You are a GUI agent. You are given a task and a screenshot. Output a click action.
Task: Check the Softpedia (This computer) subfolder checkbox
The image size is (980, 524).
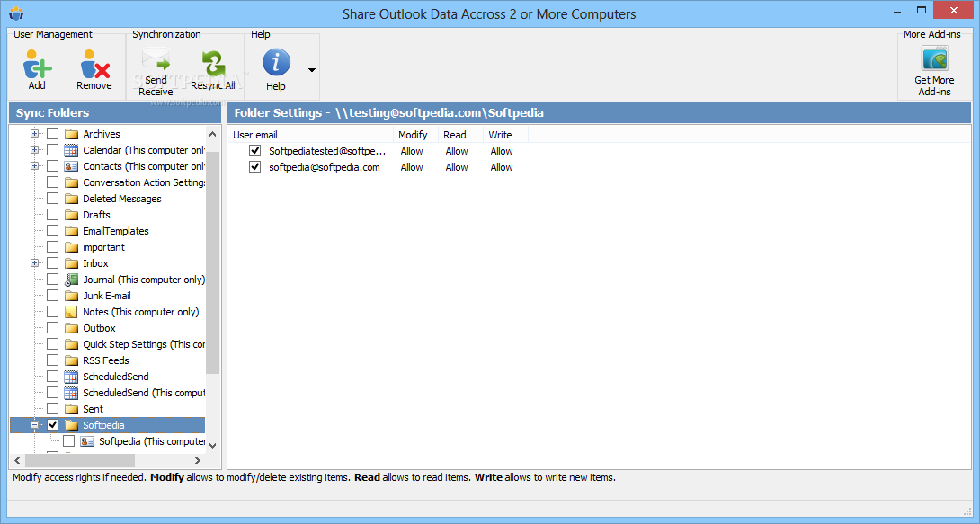pyautogui.click(x=68, y=441)
